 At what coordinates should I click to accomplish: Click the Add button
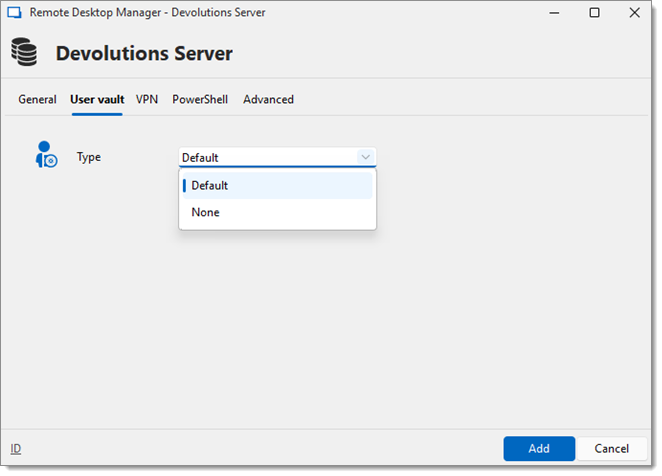pos(539,449)
